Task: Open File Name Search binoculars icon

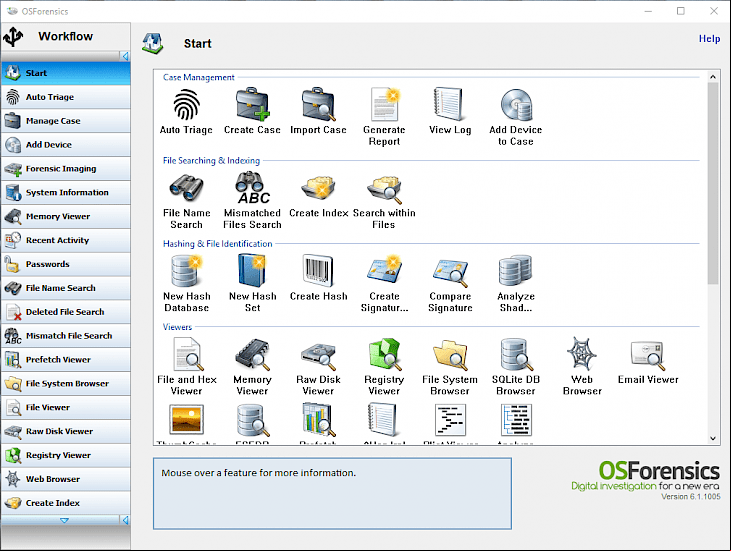Action: tap(186, 188)
